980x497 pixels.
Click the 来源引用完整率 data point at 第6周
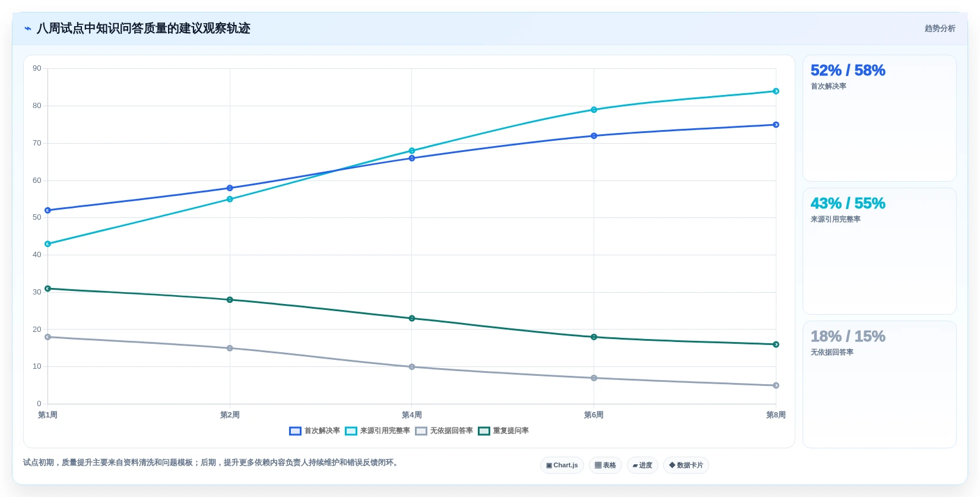[594, 110]
